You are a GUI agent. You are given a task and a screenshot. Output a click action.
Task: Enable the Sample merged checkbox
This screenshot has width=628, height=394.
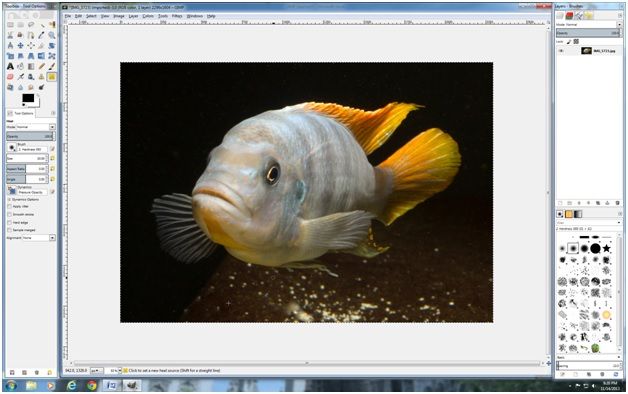coord(10,230)
